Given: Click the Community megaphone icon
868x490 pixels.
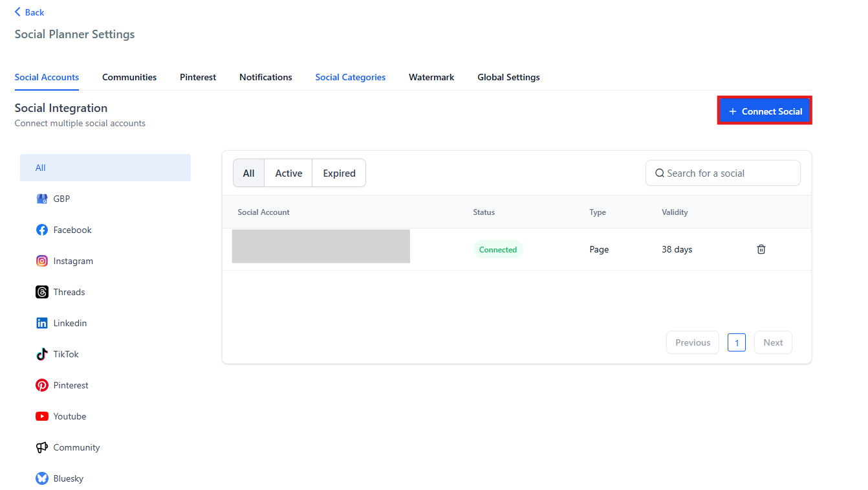Looking at the screenshot, I should 42,447.
